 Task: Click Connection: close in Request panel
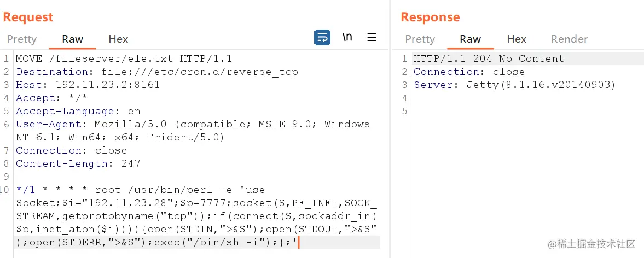click(x=72, y=150)
